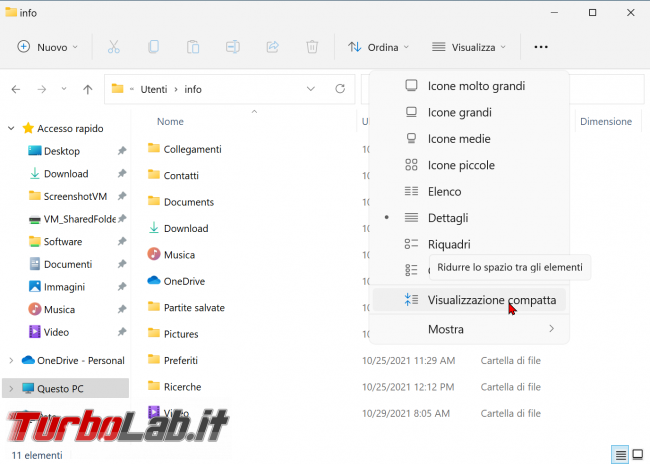Click the Rename icon in toolbar
The width and height of the screenshot is (650, 464).
pos(233,47)
